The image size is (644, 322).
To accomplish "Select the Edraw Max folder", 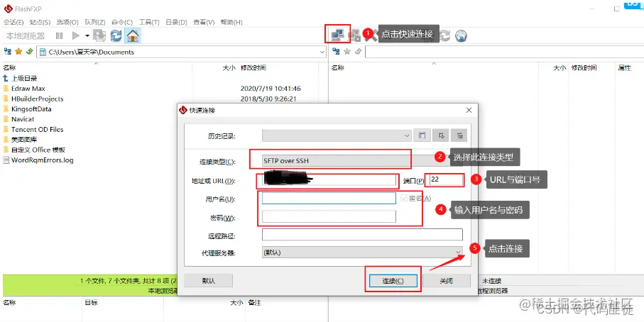I will pos(28,88).
